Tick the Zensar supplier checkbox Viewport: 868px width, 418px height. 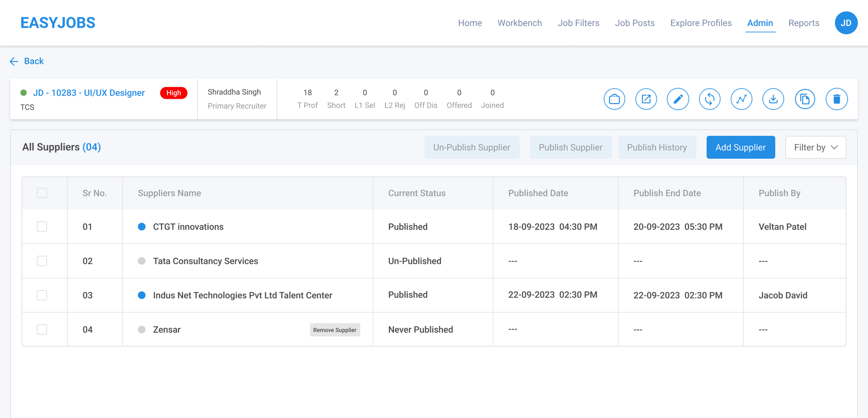[x=42, y=329]
